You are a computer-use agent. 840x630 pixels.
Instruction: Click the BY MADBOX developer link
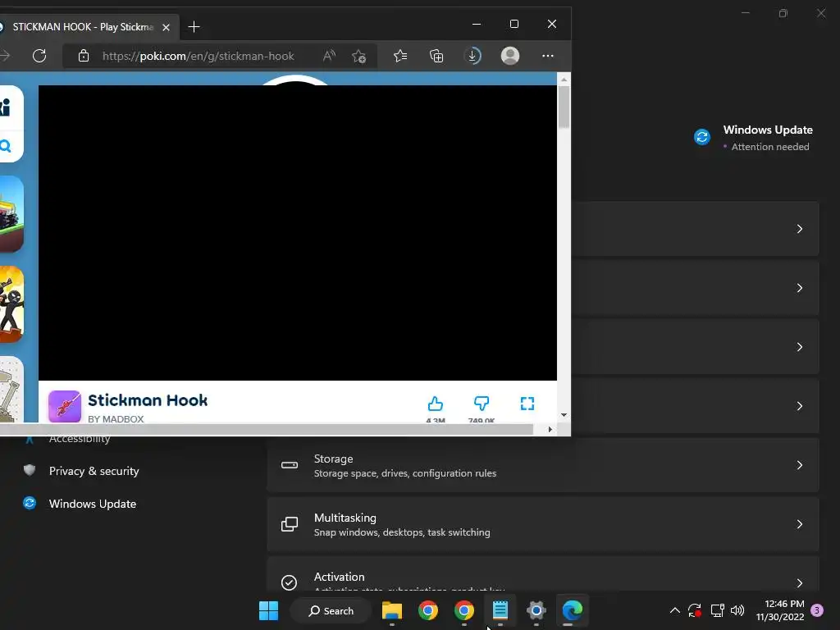pos(116,419)
